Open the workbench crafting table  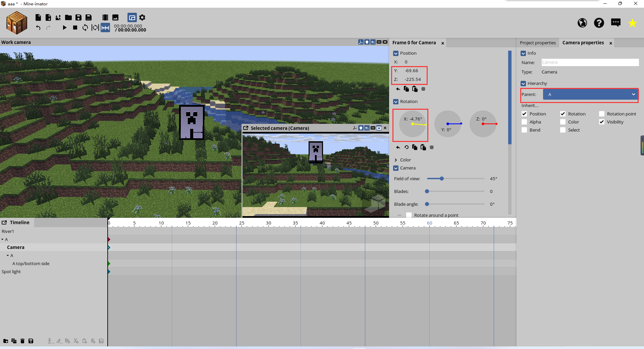click(x=16, y=23)
